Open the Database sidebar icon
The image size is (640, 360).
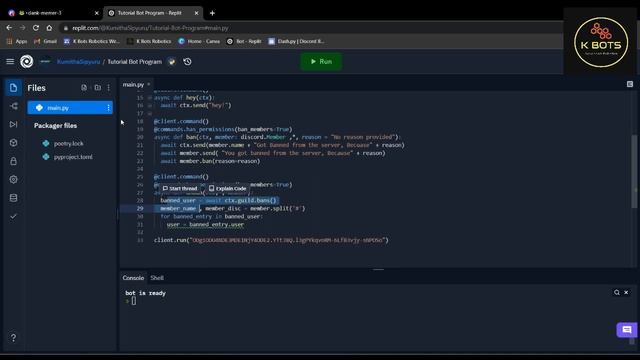coord(13,198)
